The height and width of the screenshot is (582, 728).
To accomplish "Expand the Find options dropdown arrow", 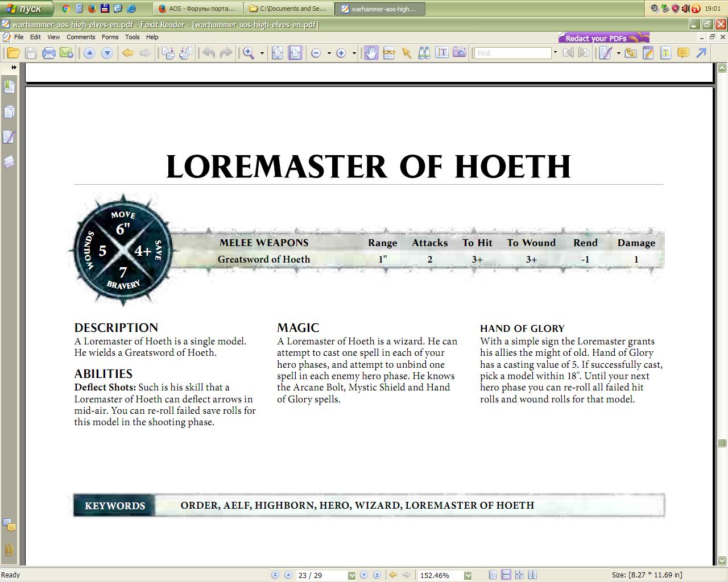I will point(555,53).
